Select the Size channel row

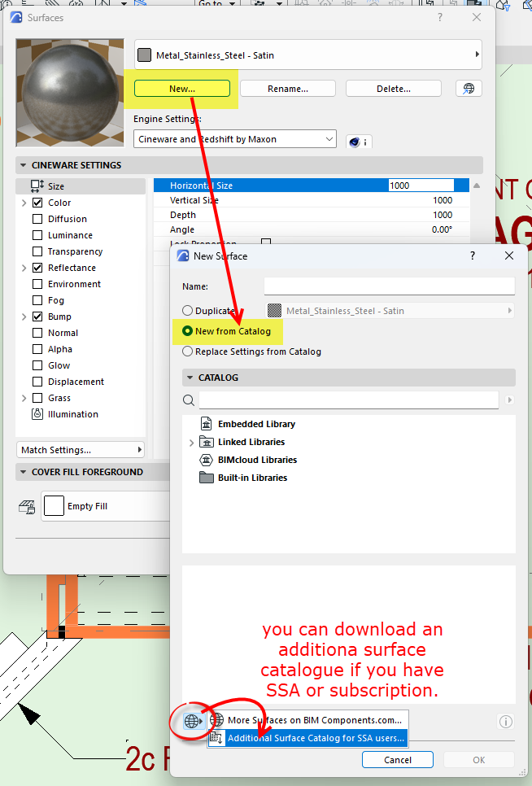[81, 186]
